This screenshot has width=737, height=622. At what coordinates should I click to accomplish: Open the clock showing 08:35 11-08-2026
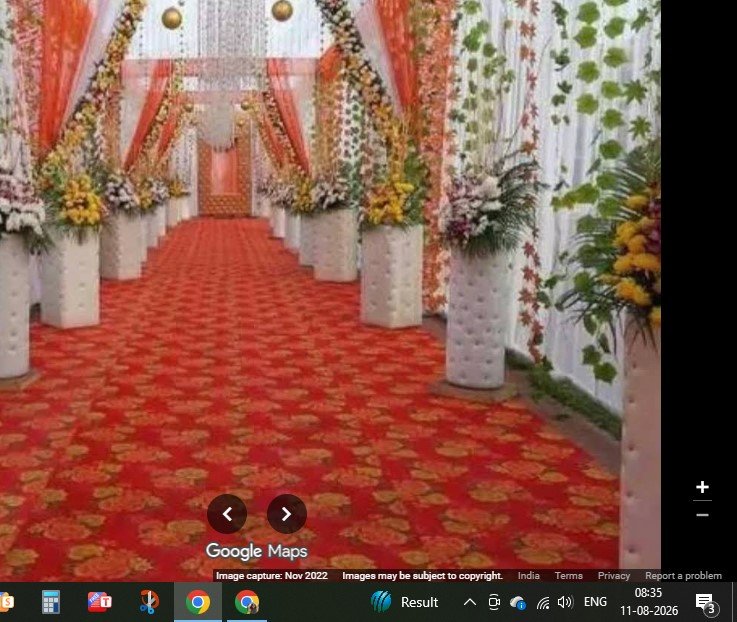649,602
